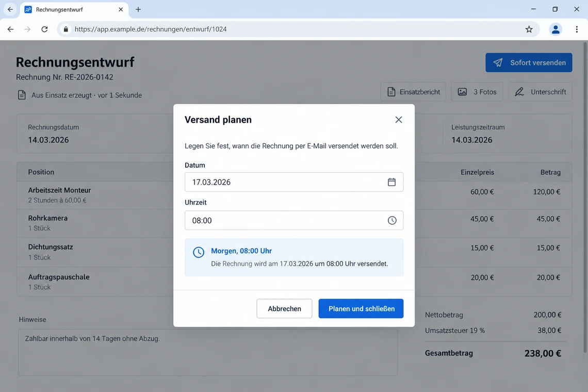Click the tab search arrow button
Image resolution: width=588 pixels, height=392 pixels.
(x=10, y=9)
